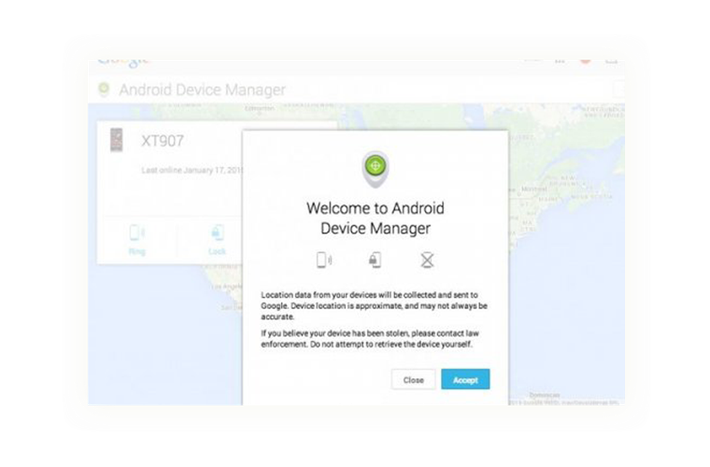Click the lock device icon in the dialog
710x467 pixels.
click(375, 260)
